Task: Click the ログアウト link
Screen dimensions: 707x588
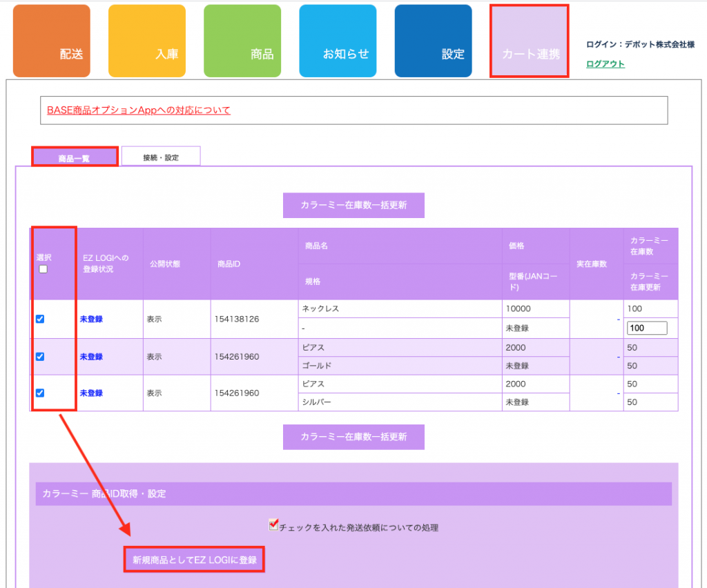Action: (x=605, y=64)
